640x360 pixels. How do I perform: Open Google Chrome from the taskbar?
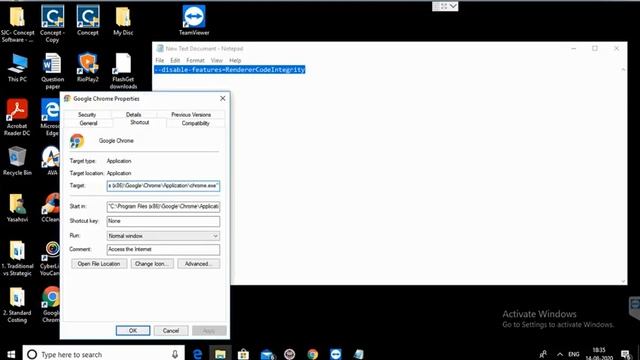tap(313, 354)
